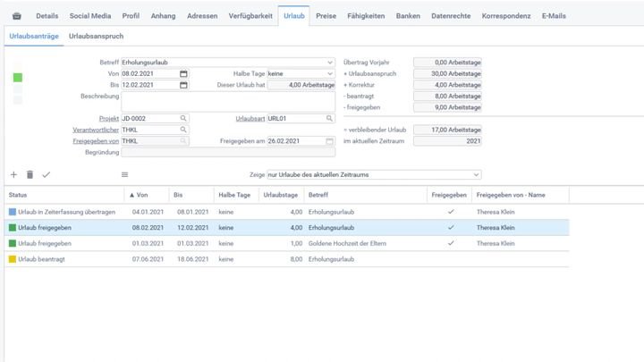The image size is (644, 362).
Task: Click the briefcase icon left of Details
Action: coord(16,16)
